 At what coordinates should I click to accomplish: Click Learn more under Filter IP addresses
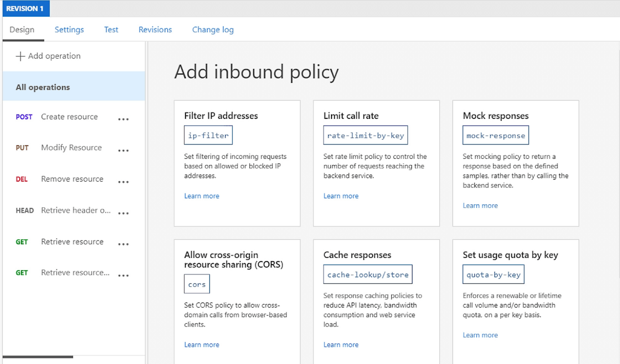tap(202, 196)
